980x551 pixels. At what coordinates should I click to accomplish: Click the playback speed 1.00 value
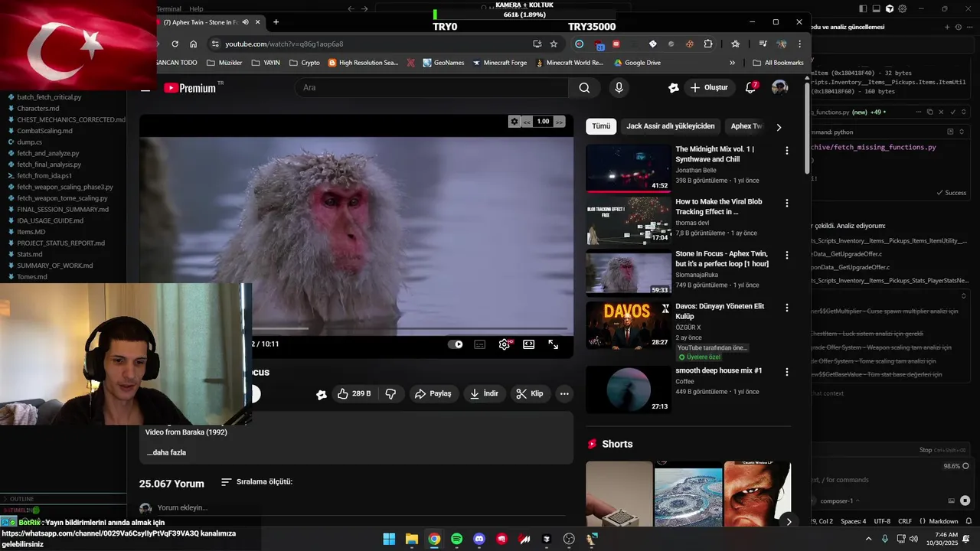(x=543, y=122)
